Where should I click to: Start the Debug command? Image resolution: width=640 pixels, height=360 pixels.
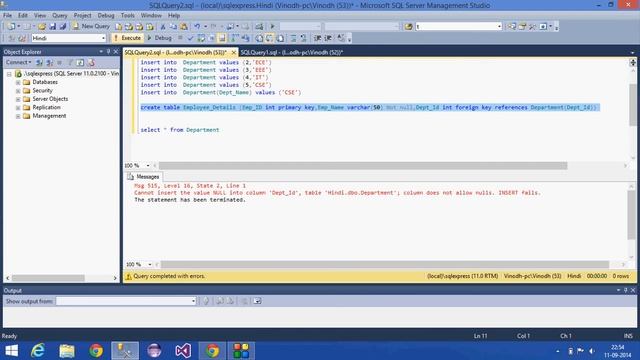(x=159, y=38)
